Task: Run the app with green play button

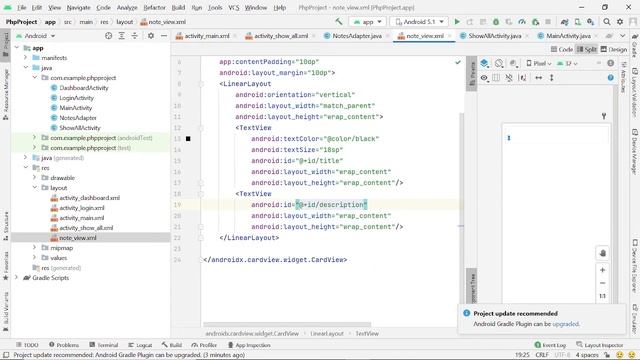Action: click(457, 22)
